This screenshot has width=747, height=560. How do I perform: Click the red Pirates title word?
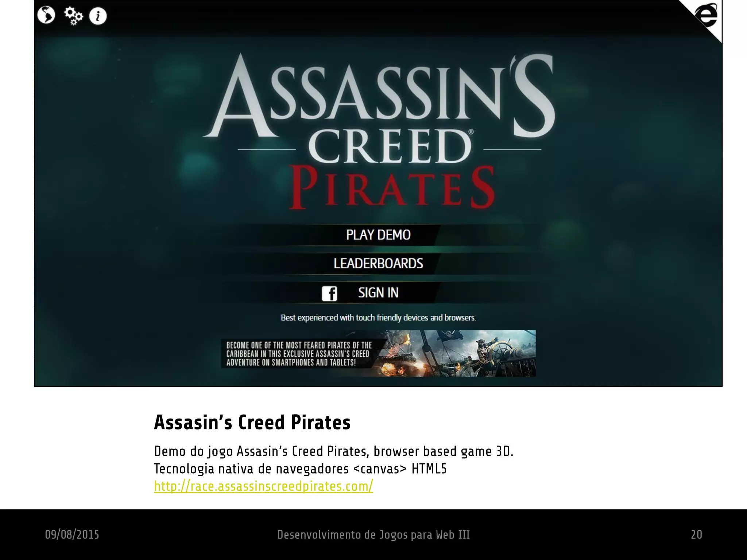point(392,188)
